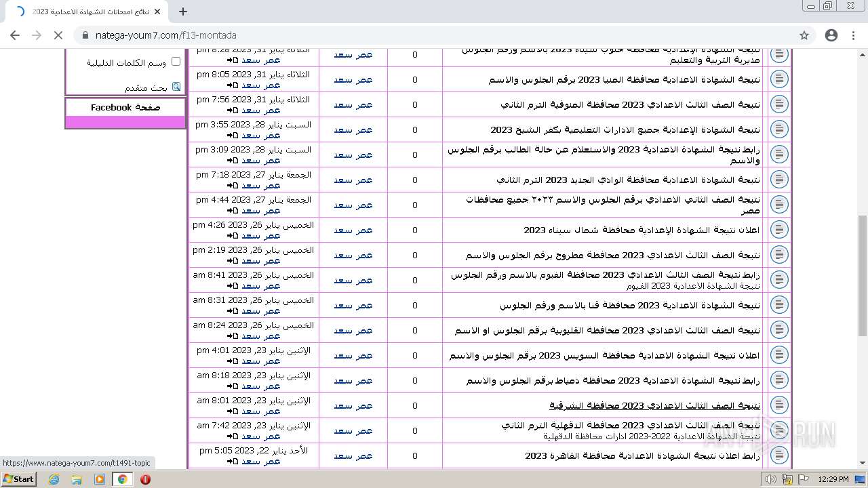
Task: Click the taskbar clock showing 12:29 PM
Action: [x=833, y=479]
